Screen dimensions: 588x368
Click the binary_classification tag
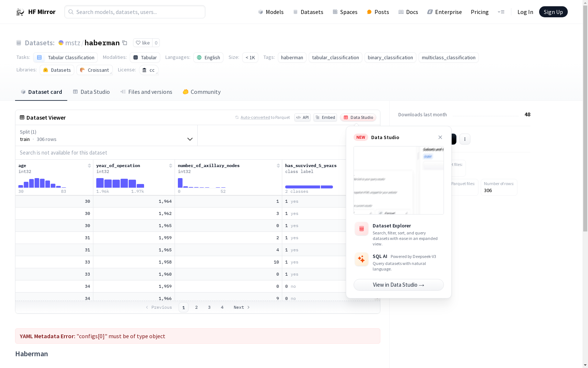point(390,57)
